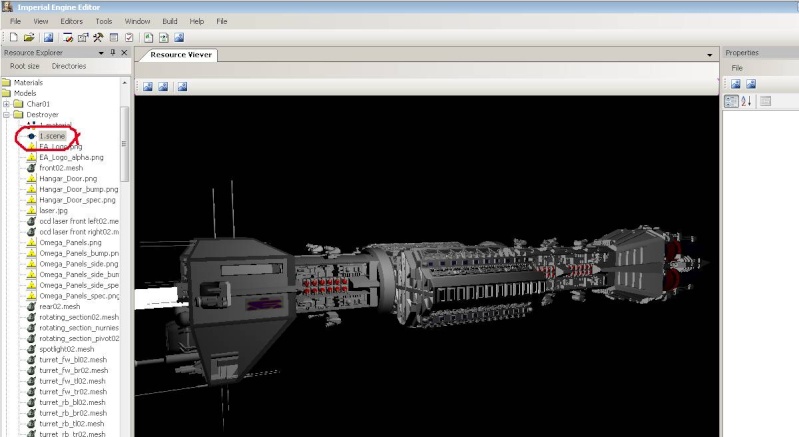Select turret_fw_bl02.mesh
Screen dimensions: 799x437
(73, 360)
